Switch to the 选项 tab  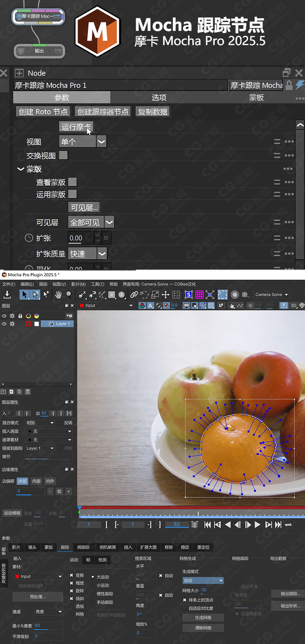tap(159, 98)
